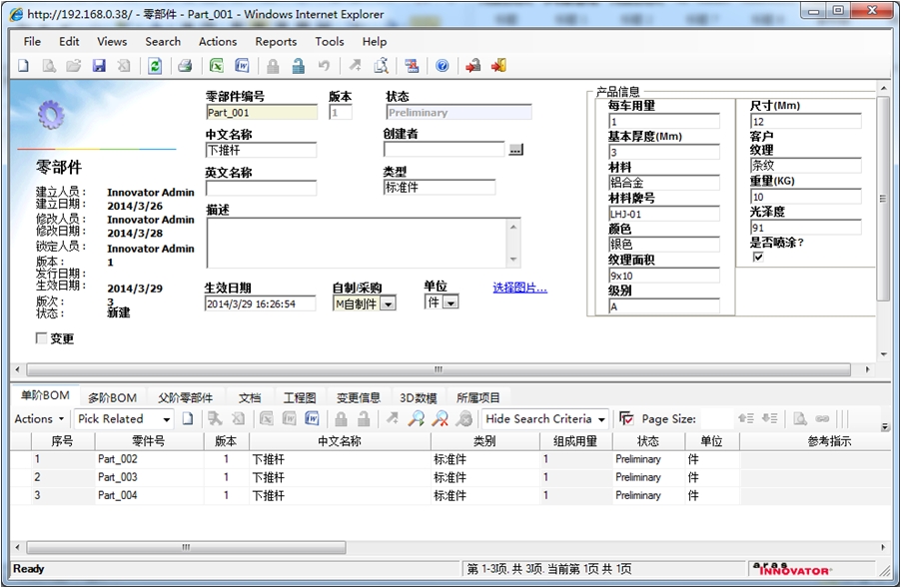The width and height of the screenshot is (901, 588).
Task: Open the Reports menu
Action: click(x=276, y=42)
